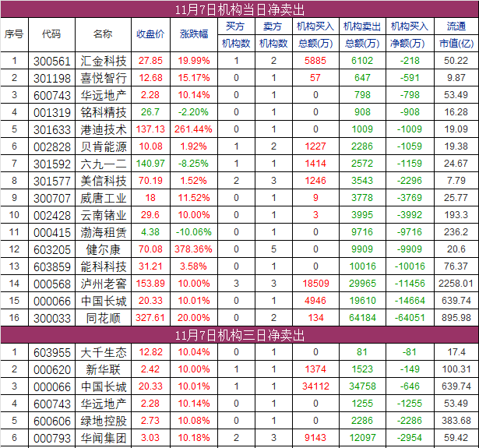This screenshot has width=479, height=448.
Task: Select the 流通 市值(亿) column header
Action: tap(456, 35)
